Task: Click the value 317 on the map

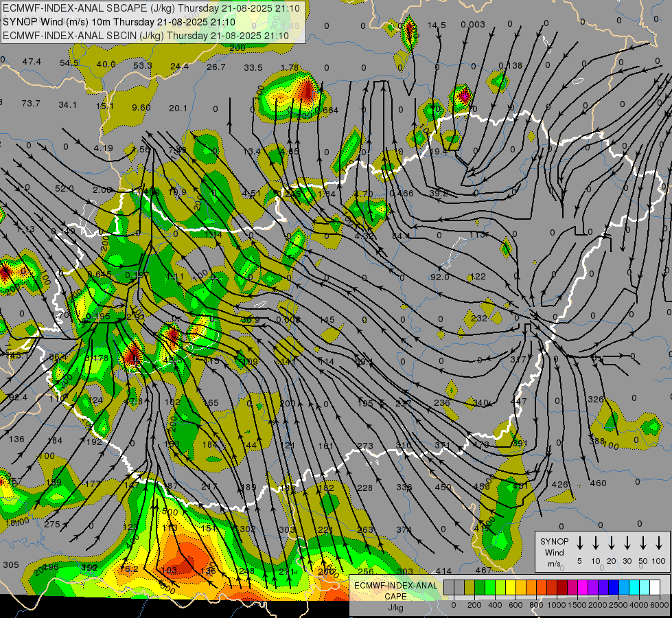Action: click(x=518, y=359)
